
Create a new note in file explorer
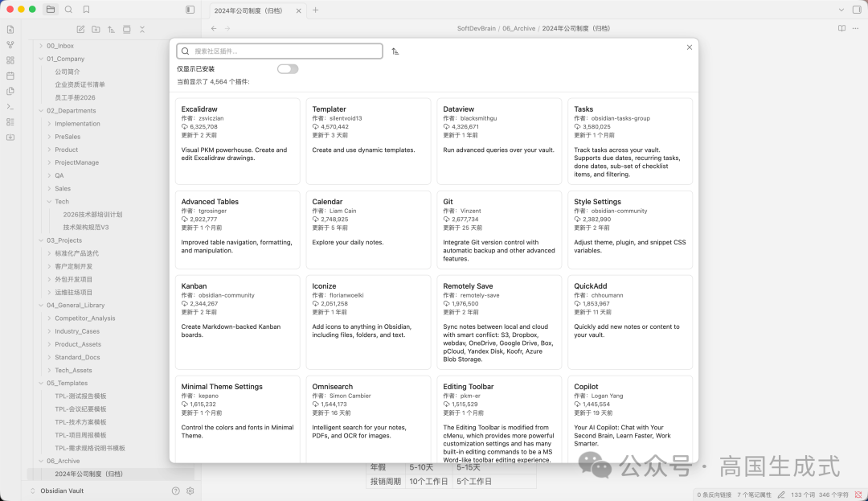[x=80, y=29]
